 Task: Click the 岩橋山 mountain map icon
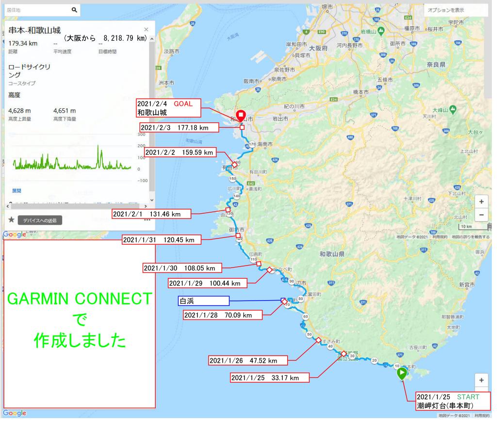point(381,31)
